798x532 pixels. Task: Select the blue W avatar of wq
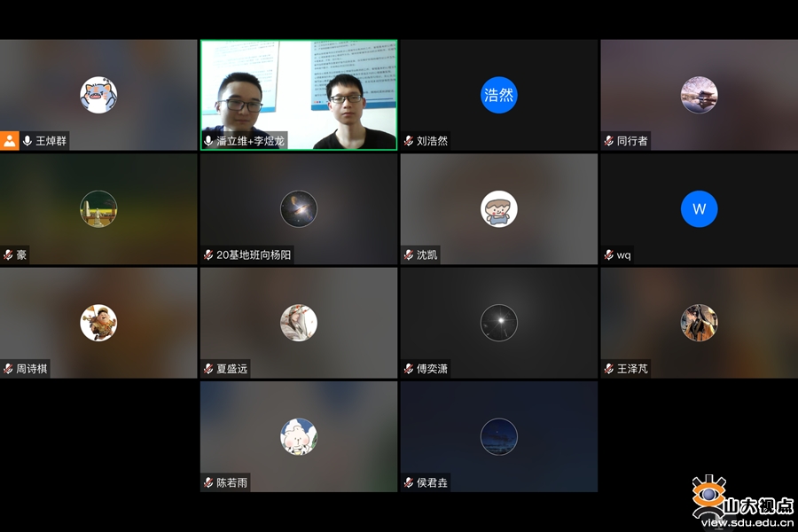(x=699, y=209)
